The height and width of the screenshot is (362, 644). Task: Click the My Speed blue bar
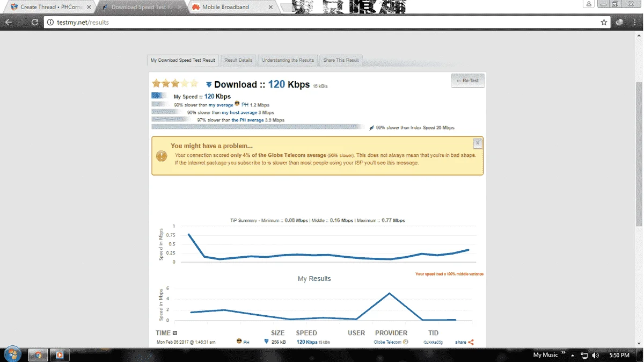160,96
